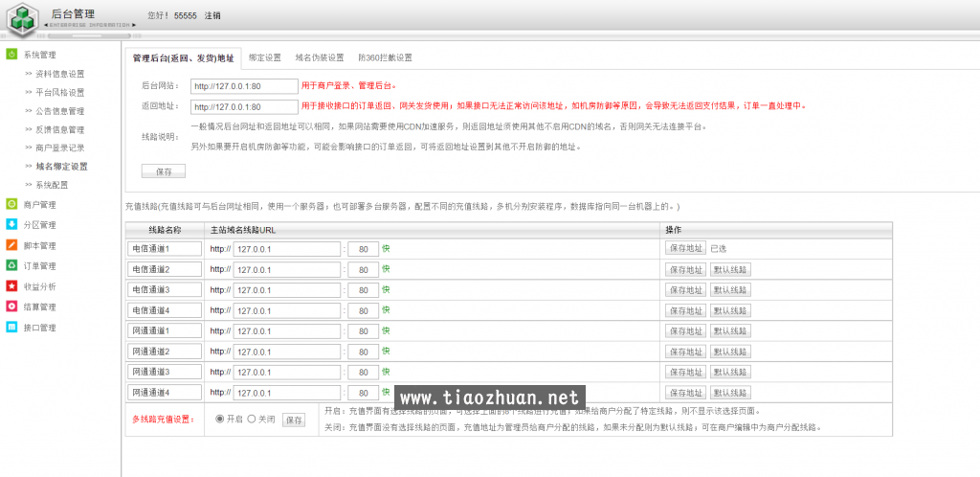Expand the 商户管理 sidebar section
The image size is (980, 477).
tap(39, 204)
